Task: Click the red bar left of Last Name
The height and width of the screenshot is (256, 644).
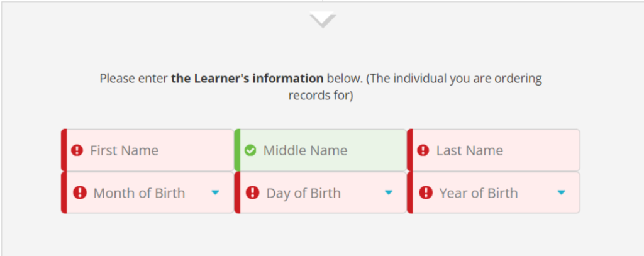Action: coord(410,150)
